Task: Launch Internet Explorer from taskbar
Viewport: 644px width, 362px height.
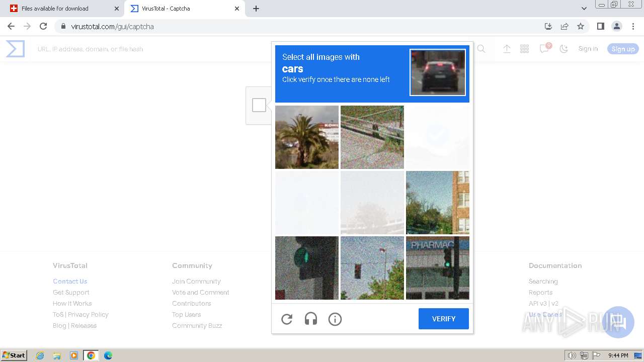Action: coord(40,355)
